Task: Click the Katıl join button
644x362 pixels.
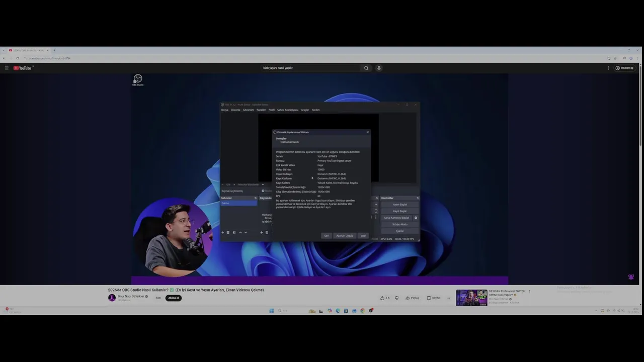Action: [x=158, y=298]
